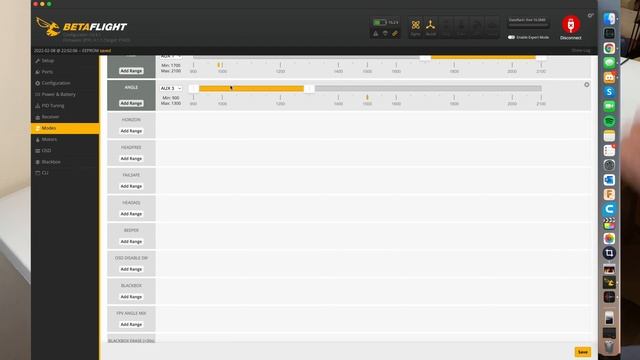
Task: Click Add Range under HEADADJ mode
Action: coord(131,214)
